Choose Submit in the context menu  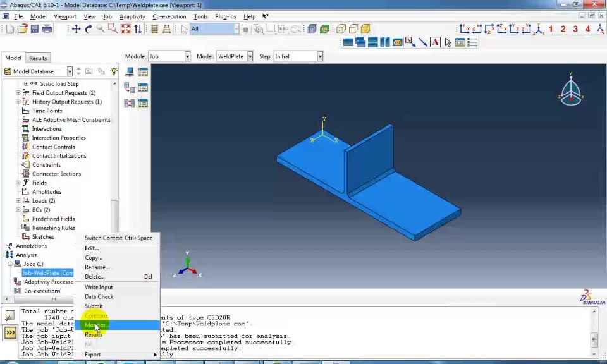(118, 306)
